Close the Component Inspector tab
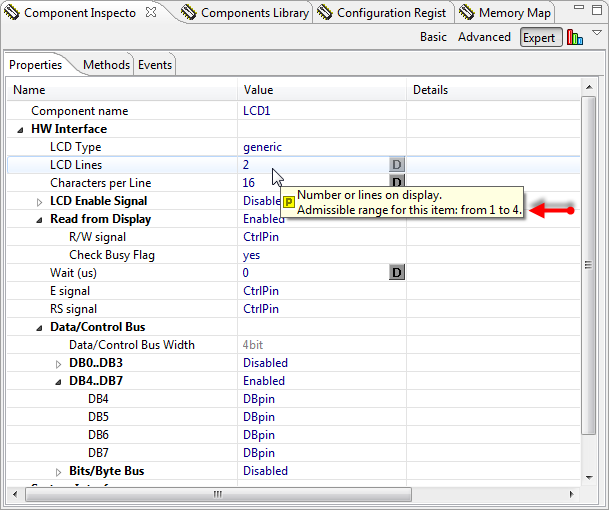The height and width of the screenshot is (510, 609). (x=151, y=13)
